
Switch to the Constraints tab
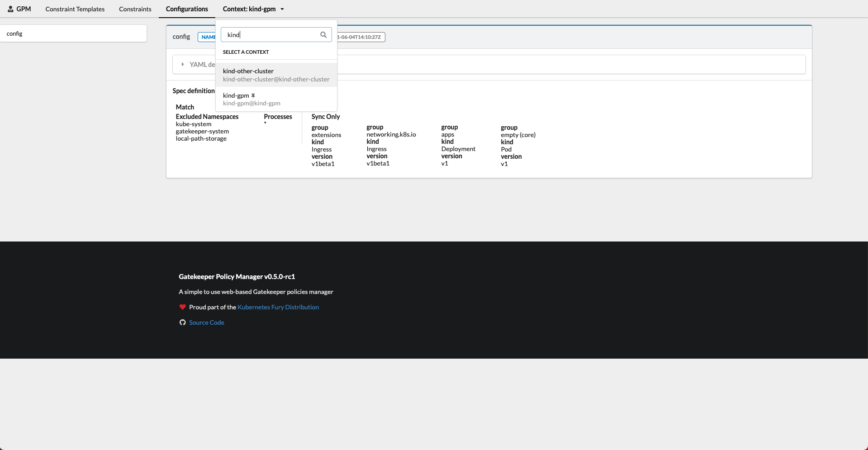pyautogui.click(x=135, y=9)
